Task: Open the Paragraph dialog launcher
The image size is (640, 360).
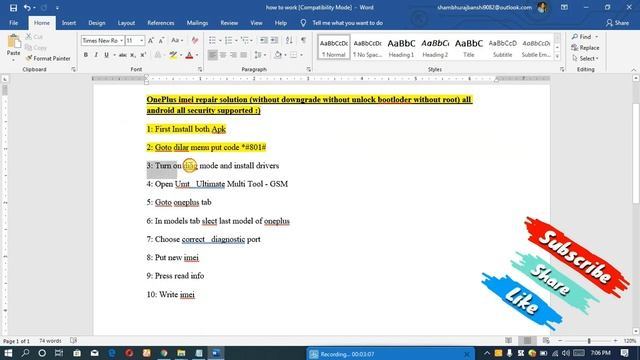Action: click(x=308, y=69)
